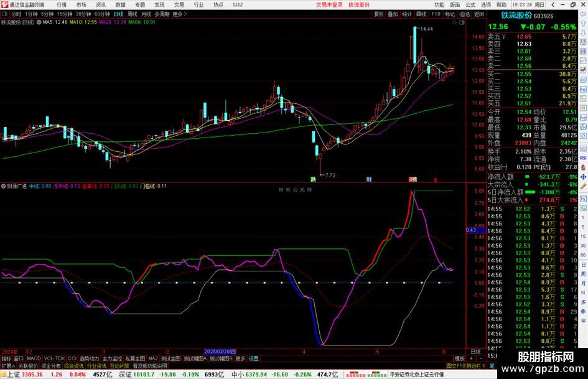Click the 财 marker on the chart
Image resolution: width=588 pixels, height=379 pixels.
[x=369, y=179]
